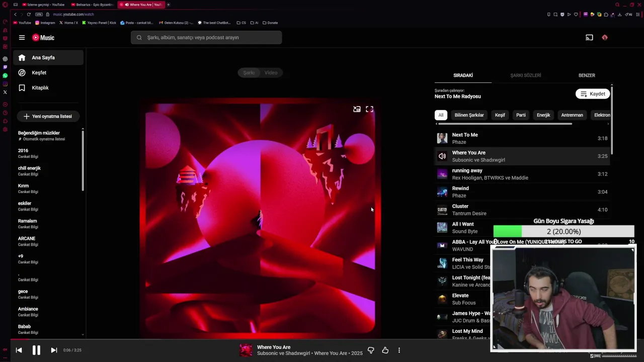Click the speaker icon on Where You Are
The image size is (644, 362).
[x=442, y=156]
